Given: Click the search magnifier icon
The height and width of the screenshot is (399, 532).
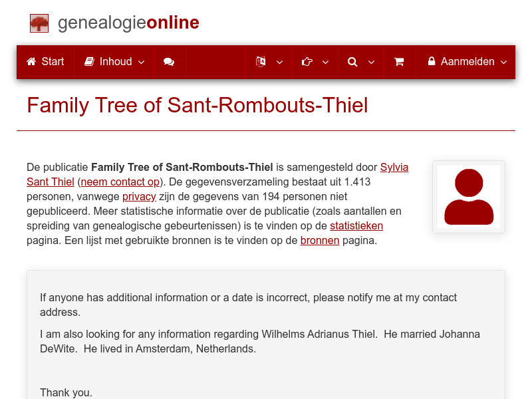Looking at the screenshot, I should (352, 62).
